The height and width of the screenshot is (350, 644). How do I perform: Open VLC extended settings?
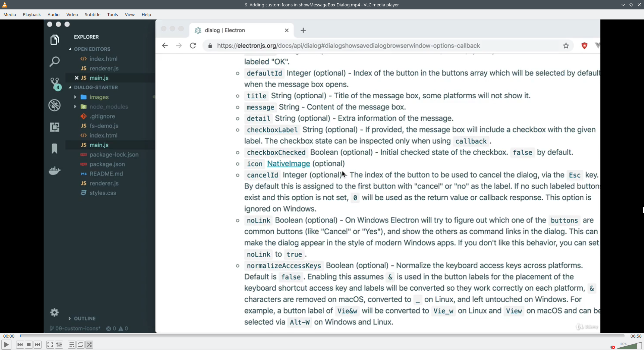(59, 345)
